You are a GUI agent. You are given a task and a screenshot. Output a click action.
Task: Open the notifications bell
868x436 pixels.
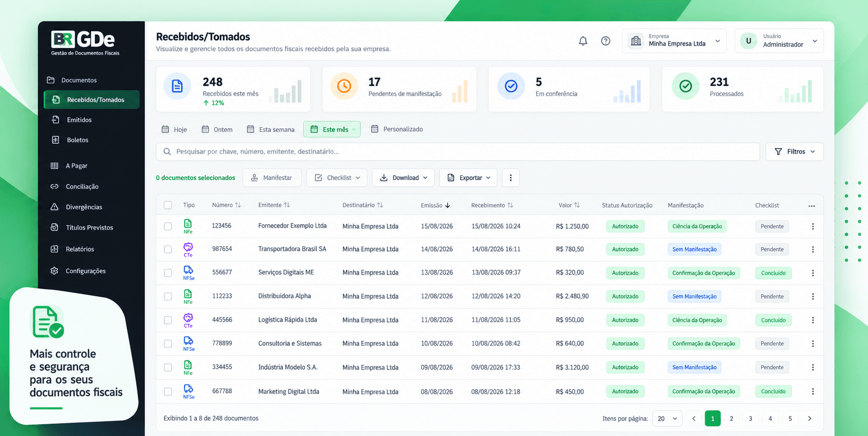point(583,41)
